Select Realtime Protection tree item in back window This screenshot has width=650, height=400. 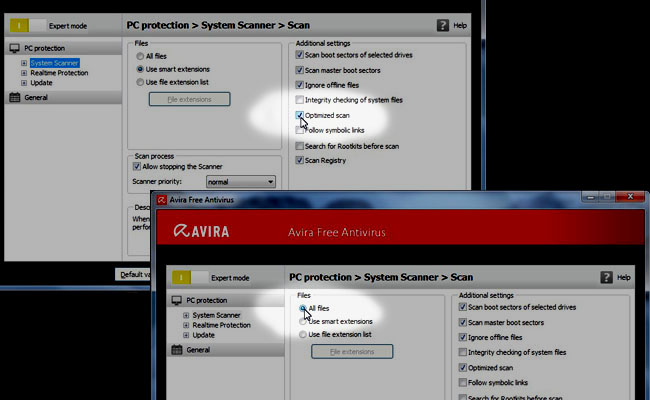coord(59,73)
